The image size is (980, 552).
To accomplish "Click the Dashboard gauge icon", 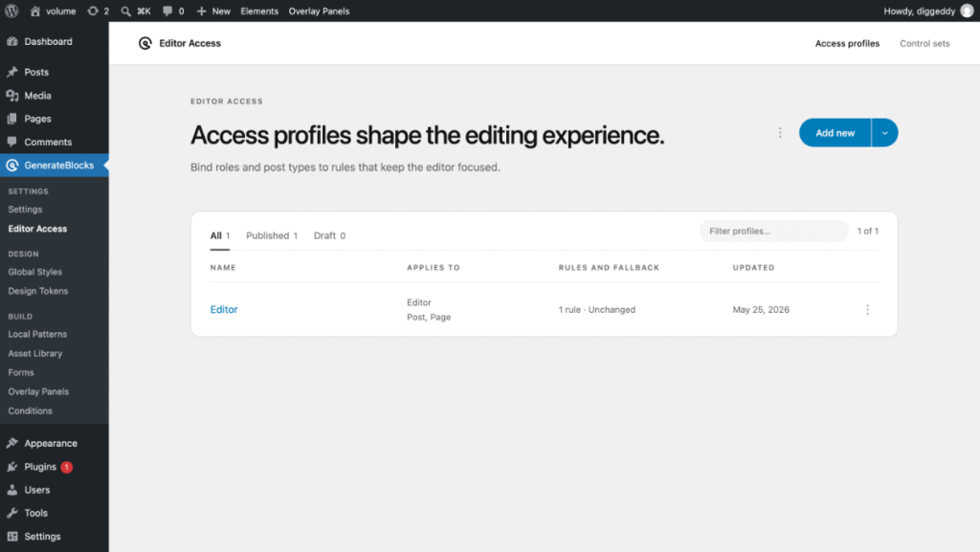I will 12,41.
